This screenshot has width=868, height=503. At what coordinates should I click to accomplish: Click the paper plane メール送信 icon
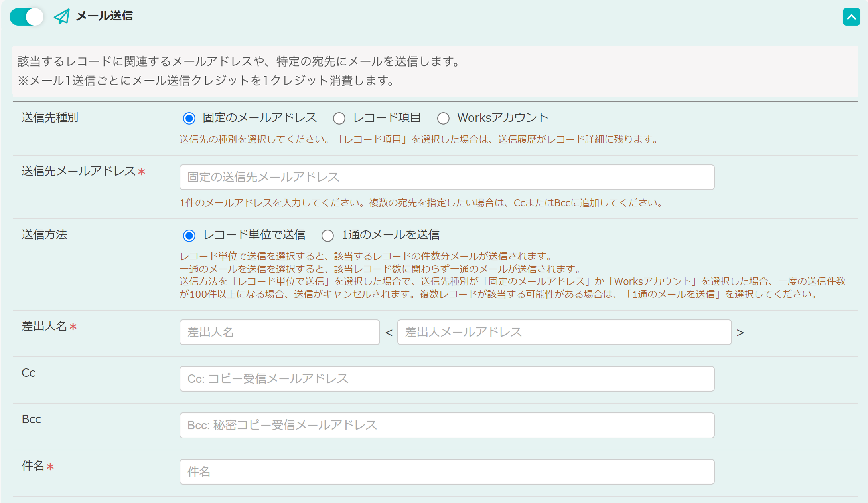[61, 16]
